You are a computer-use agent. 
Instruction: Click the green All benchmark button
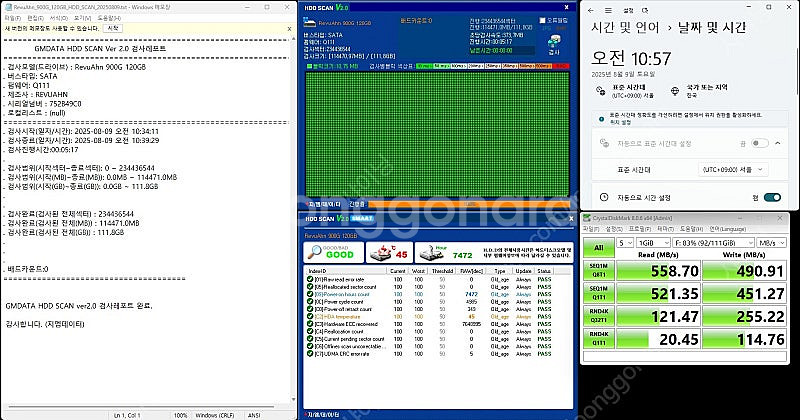click(x=598, y=248)
